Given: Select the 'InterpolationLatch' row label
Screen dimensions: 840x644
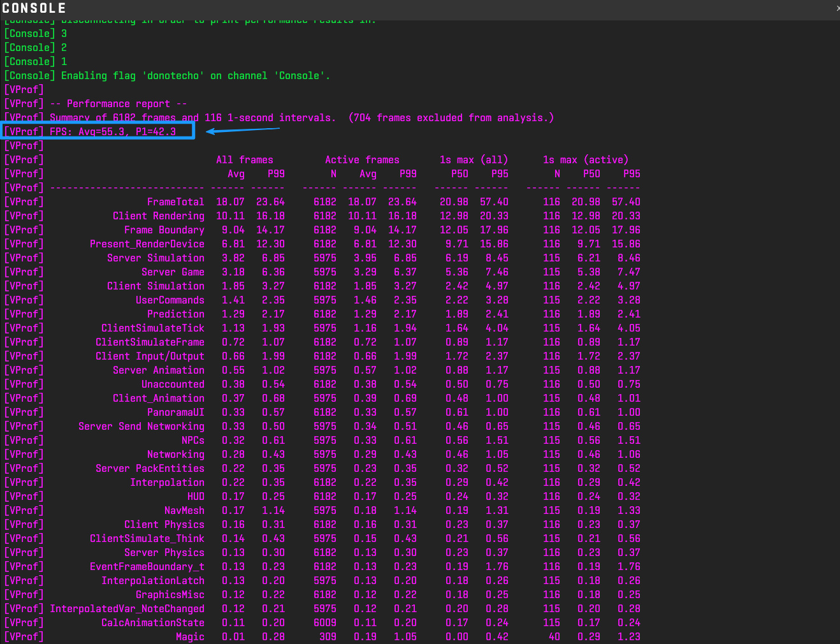Looking at the screenshot, I should (x=153, y=581).
